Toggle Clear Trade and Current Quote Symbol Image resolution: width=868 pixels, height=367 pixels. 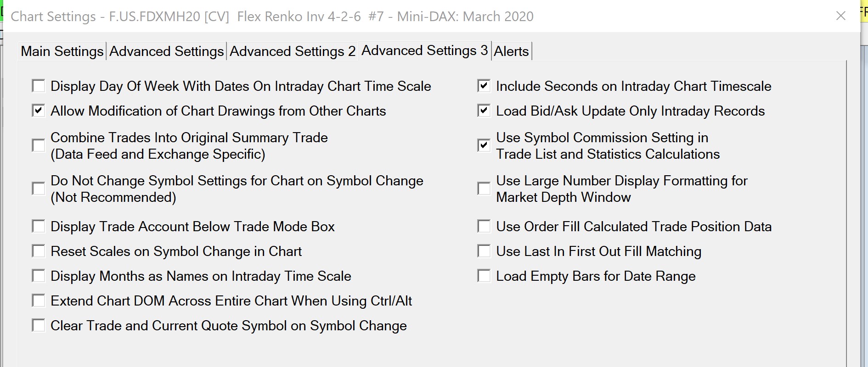(39, 325)
